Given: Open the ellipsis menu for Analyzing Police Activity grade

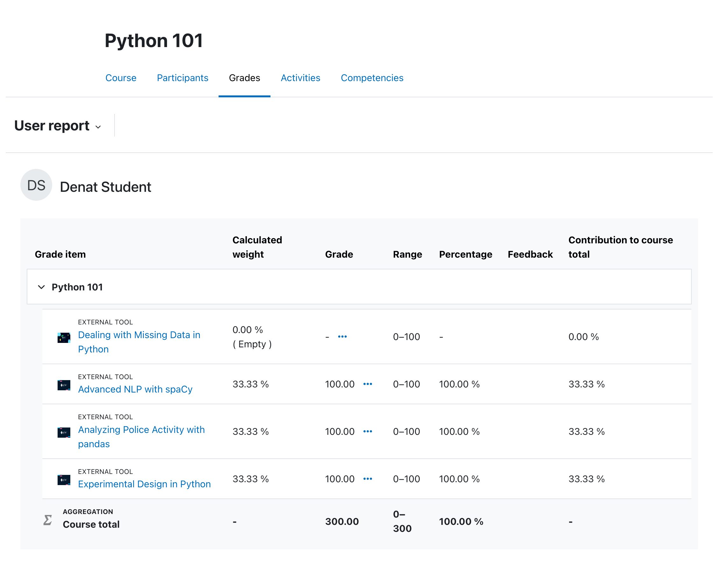Looking at the screenshot, I should 368,431.
